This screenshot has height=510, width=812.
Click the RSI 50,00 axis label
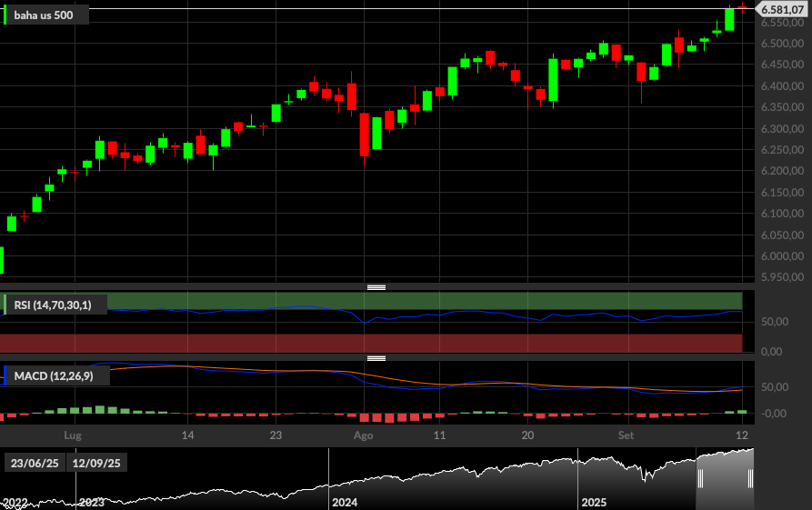point(775,322)
